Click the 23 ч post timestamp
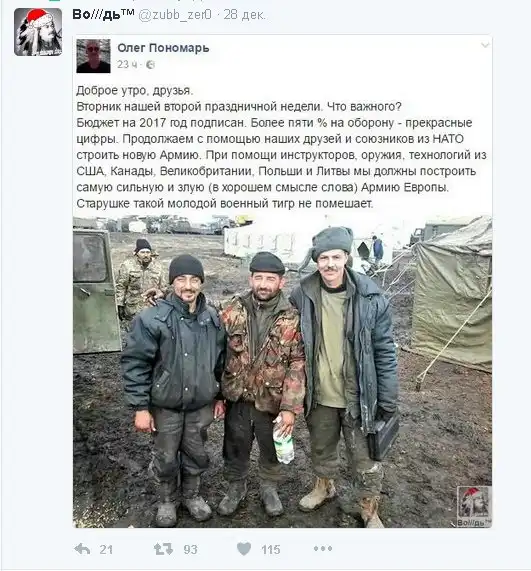Screen dimensions: 531x571 127,64
